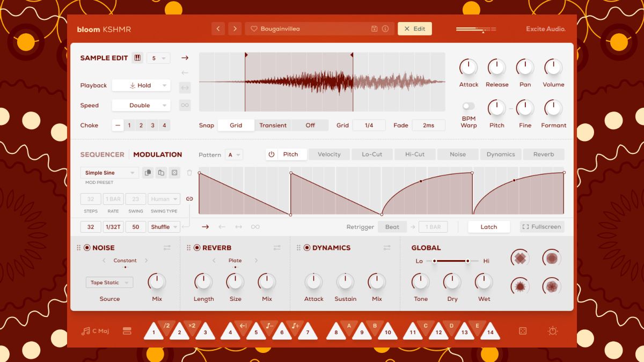
Task: Click the randomize dice in bottom bar
Action: [522, 331]
